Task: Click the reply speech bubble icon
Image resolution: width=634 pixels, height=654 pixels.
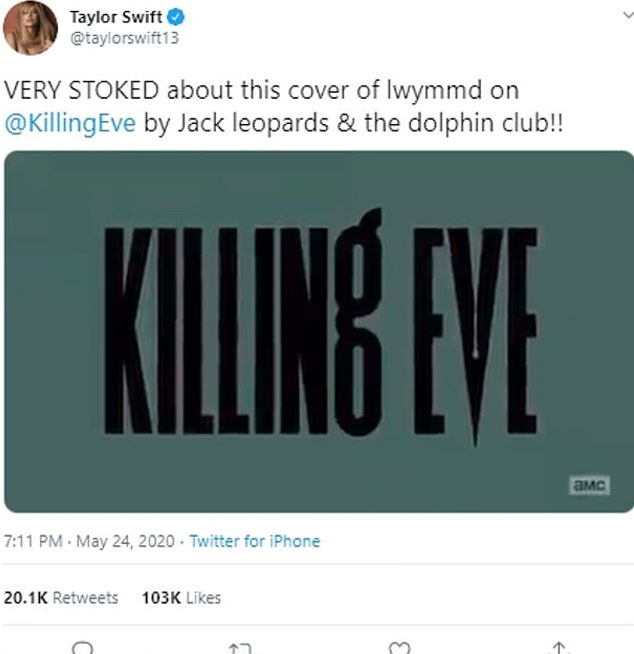Action: (x=83, y=646)
